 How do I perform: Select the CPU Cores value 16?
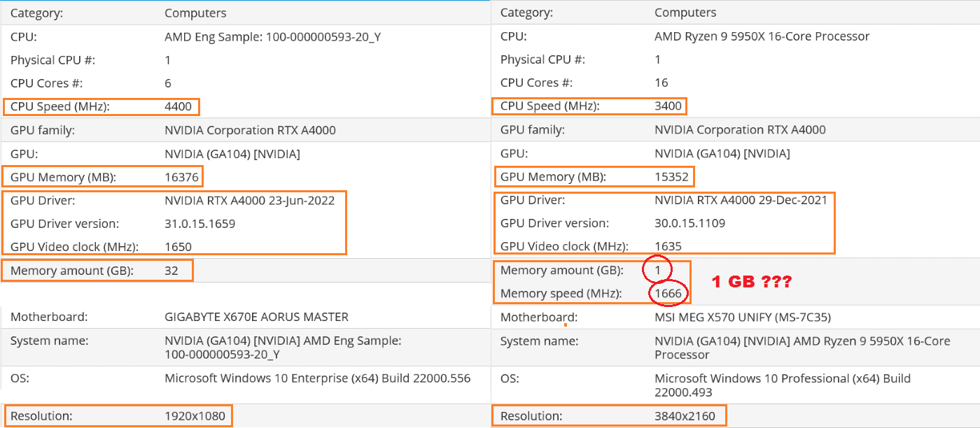661,83
